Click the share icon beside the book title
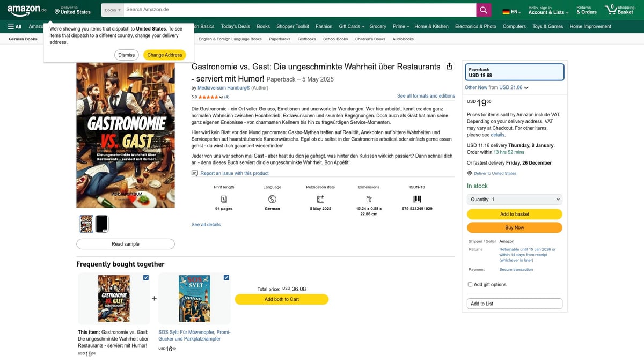 click(450, 66)
